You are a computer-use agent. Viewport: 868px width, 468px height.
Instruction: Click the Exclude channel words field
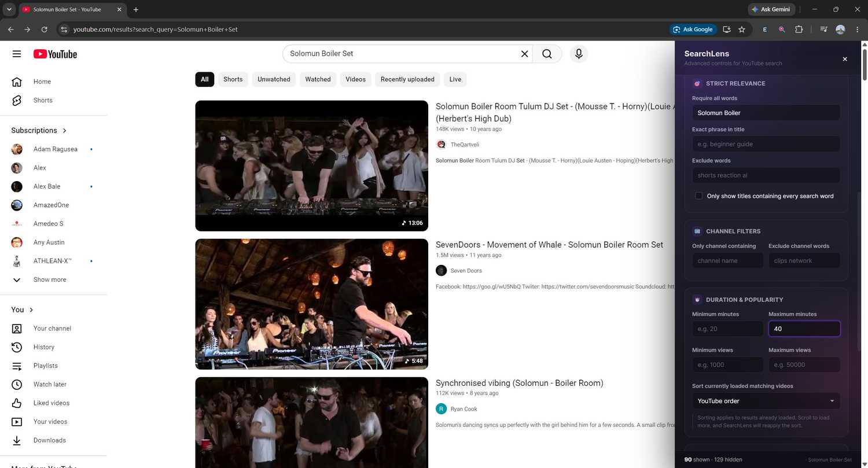[x=804, y=260]
